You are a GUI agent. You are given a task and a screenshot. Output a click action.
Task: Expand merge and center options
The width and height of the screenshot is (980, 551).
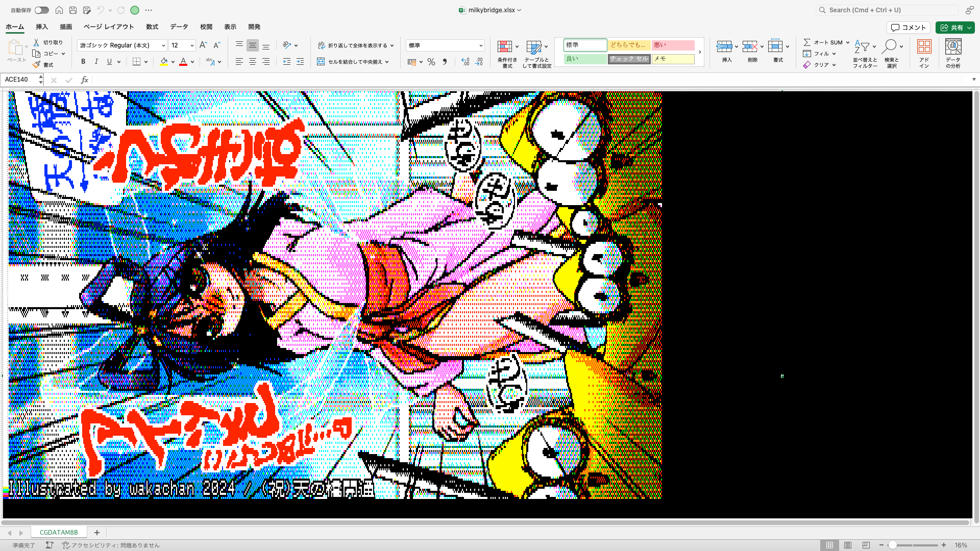coord(387,62)
